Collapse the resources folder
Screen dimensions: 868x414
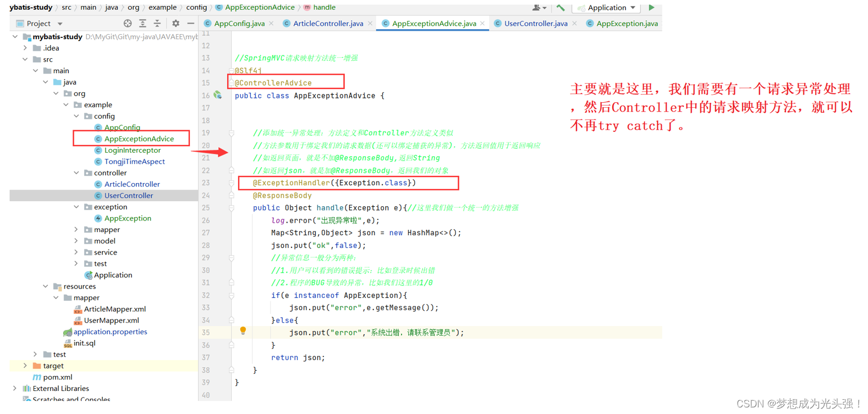tap(46, 286)
